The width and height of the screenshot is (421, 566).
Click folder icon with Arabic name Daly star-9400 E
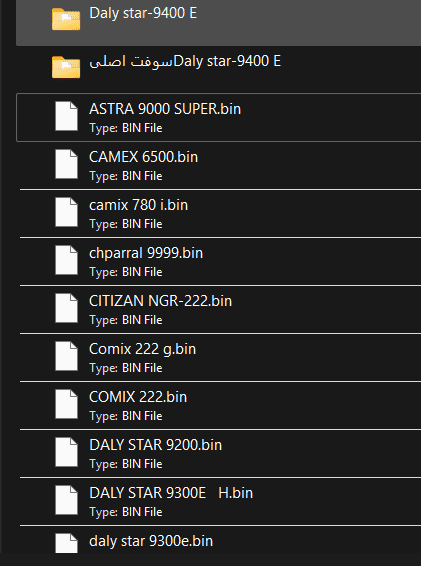point(66,67)
